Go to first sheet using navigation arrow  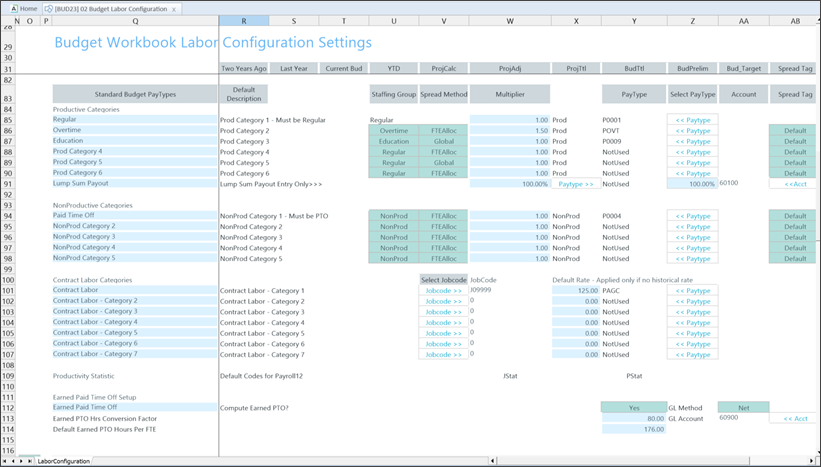click(5, 460)
